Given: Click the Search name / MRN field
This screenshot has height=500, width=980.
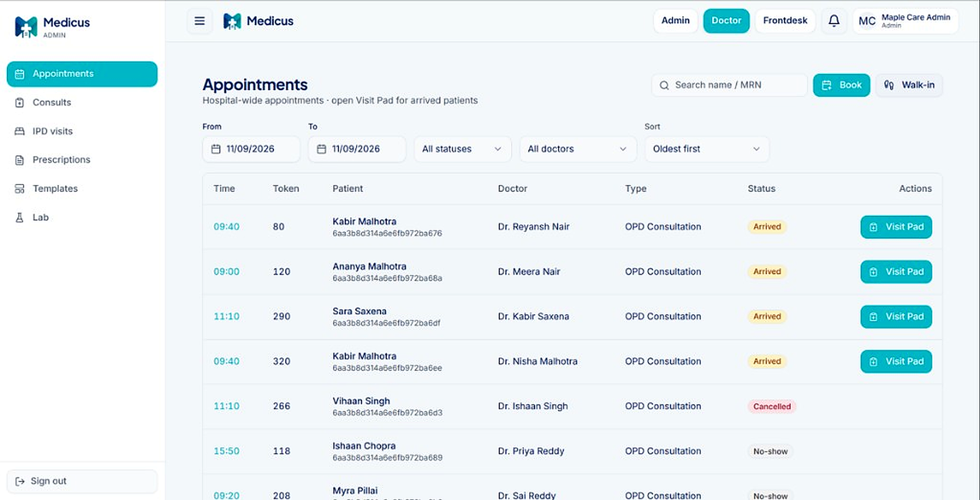Looking at the screenshot, I should tap(729, 85).
